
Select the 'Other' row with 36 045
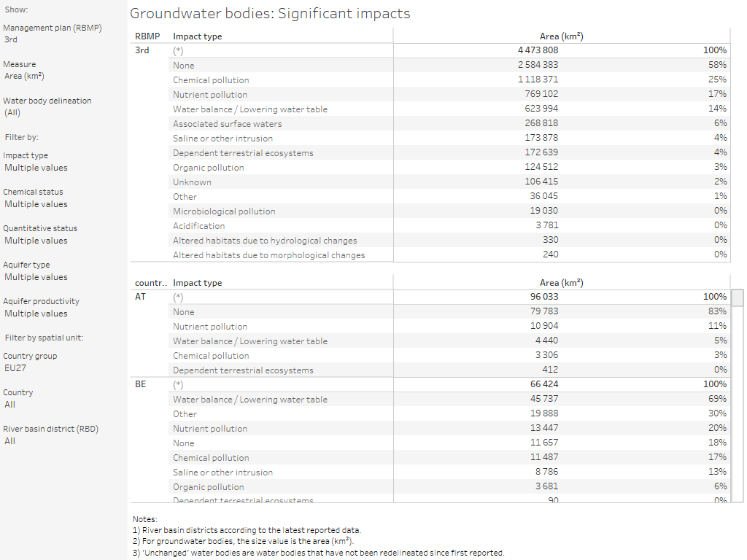449,197
